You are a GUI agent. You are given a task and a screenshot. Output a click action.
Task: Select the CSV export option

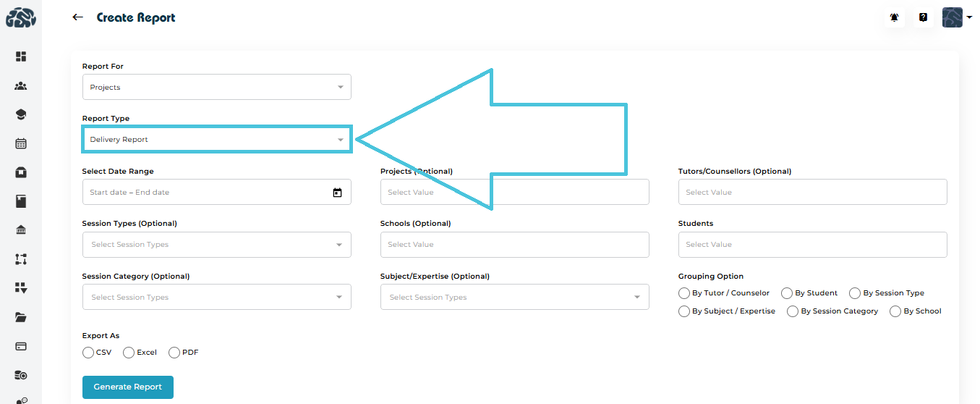pos(88,353)
